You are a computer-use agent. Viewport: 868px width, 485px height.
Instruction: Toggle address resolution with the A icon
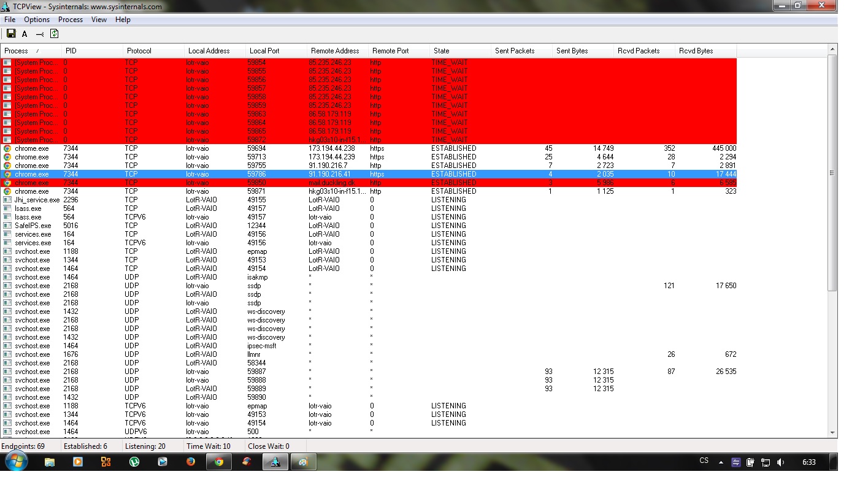pyautogui.click(x=25, y=34)
